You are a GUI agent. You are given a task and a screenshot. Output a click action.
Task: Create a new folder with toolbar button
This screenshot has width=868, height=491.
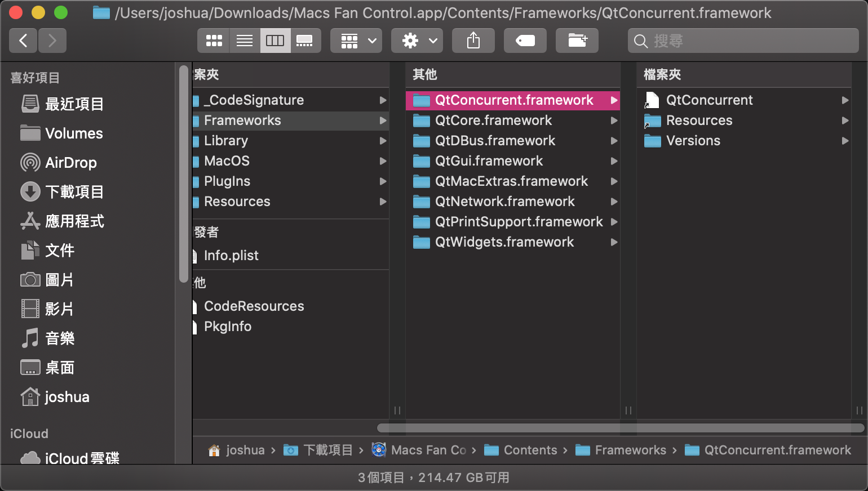pyautogui.click(x=577, y=41)
